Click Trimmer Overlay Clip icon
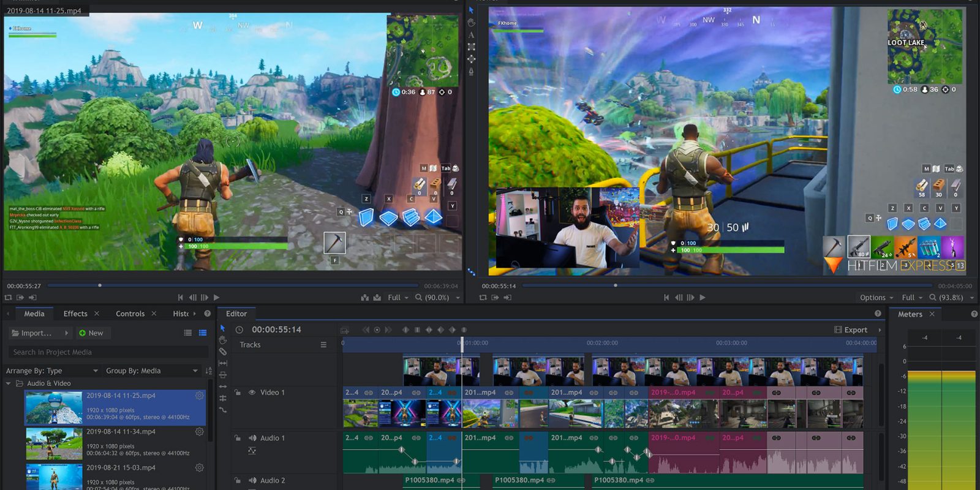Viewport: 980px width, 490px height. 377,298
